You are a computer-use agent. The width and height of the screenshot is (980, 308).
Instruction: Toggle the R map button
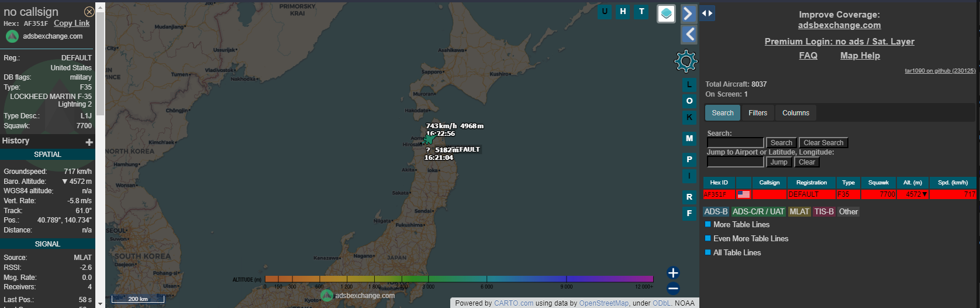pos(689,197)
